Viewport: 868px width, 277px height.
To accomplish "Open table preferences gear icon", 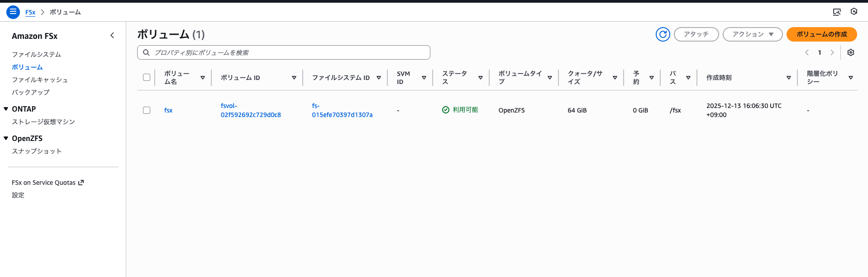I will pos(851,52).
